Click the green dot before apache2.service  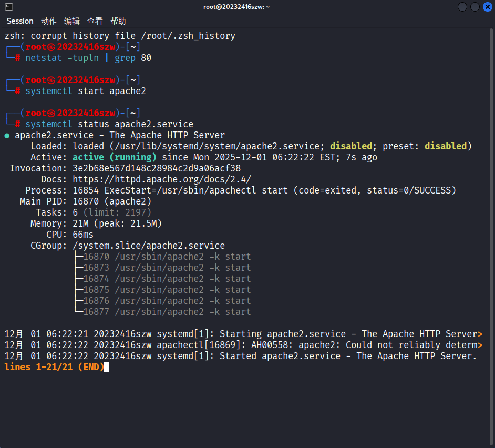(x=7, y=136)
